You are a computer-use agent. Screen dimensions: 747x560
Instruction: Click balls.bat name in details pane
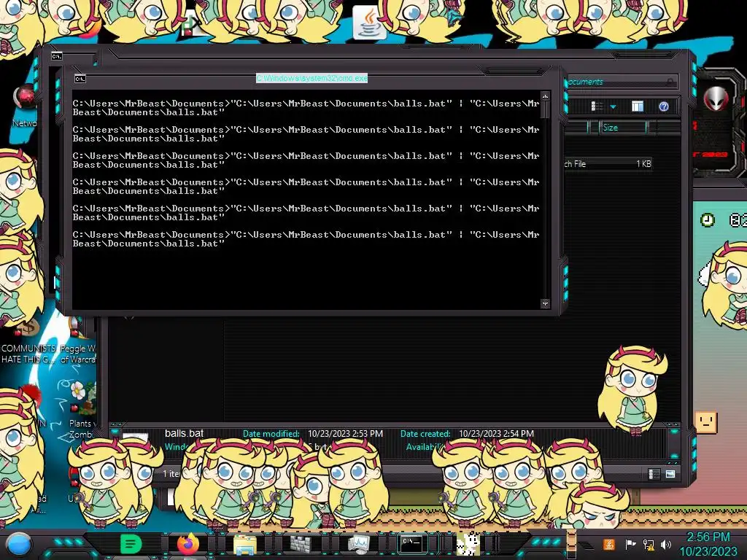click(184, 433)
